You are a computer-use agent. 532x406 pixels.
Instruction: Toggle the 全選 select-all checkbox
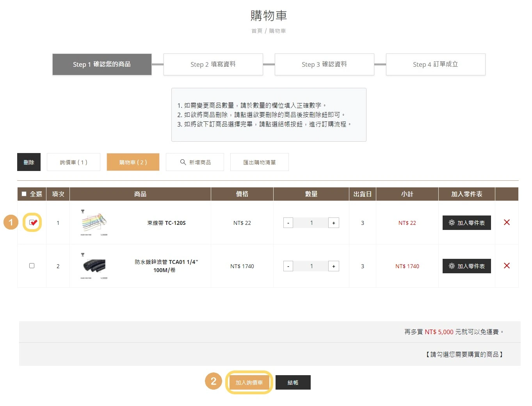tap(24, 194)
